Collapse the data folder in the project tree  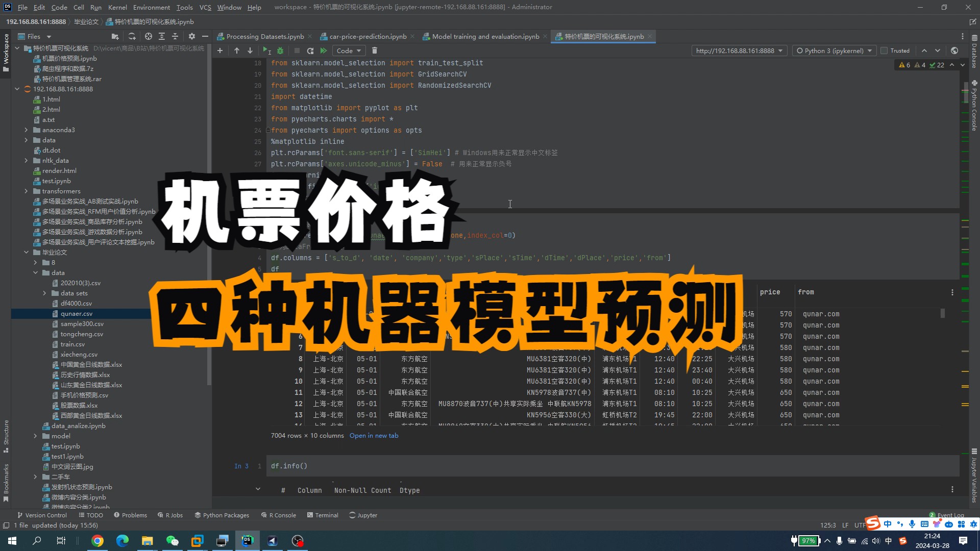point(35,273)
